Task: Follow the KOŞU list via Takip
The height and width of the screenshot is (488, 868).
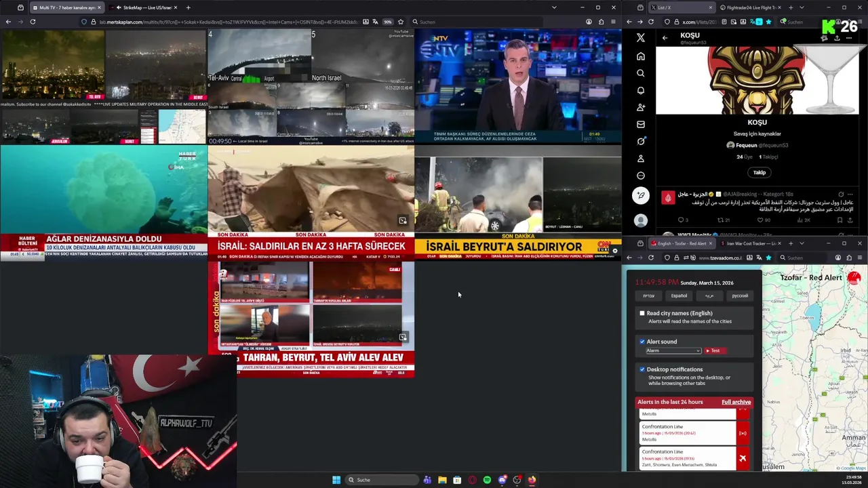Action: click(759, 172)
